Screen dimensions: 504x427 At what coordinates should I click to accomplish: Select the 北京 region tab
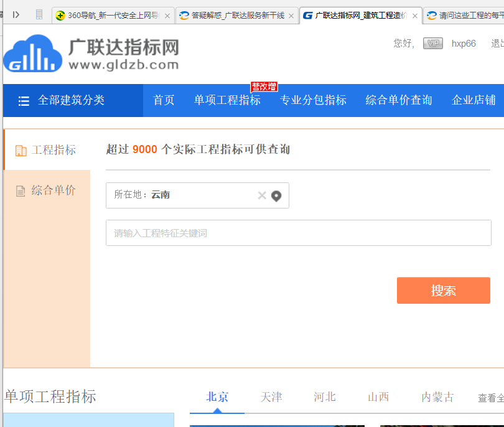tap(217, 397)
